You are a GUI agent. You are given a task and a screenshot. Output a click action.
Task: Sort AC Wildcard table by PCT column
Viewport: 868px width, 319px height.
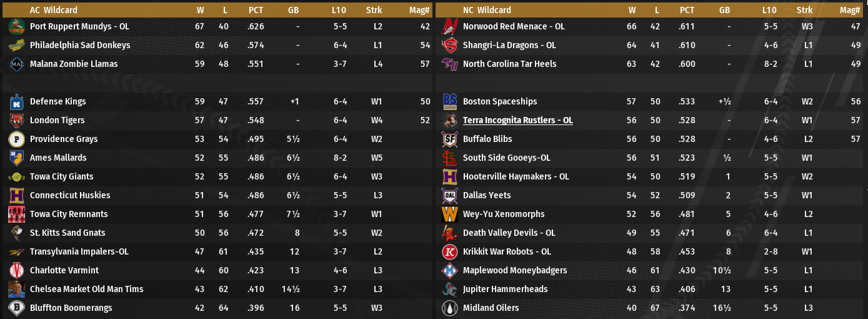point(256,10)
